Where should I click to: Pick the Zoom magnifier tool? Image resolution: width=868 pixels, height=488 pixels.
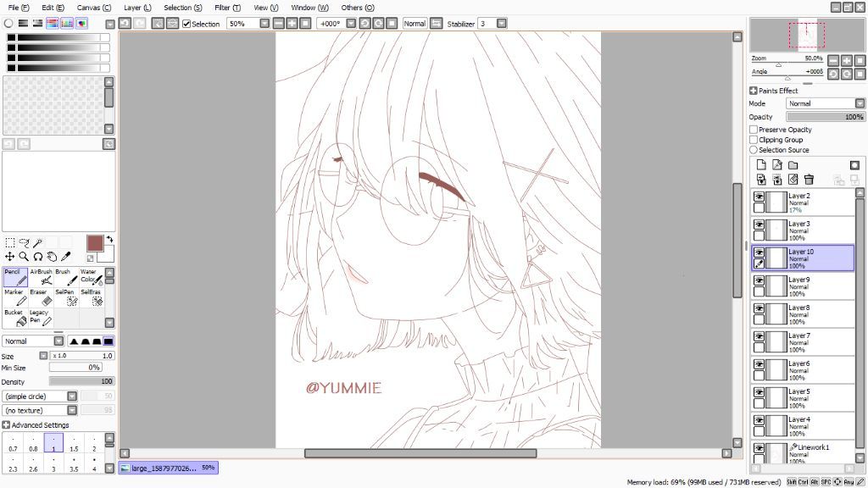[x=24, y=256]
